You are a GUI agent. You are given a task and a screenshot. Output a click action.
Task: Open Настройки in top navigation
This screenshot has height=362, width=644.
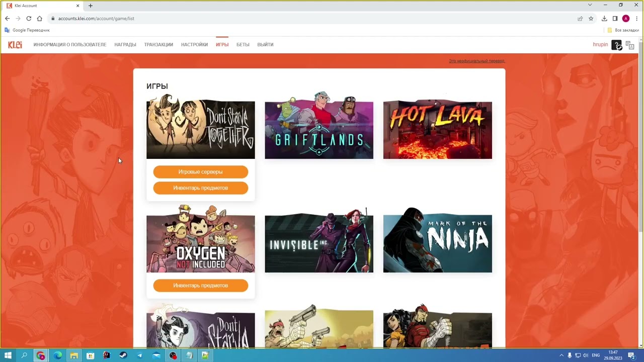194,45
